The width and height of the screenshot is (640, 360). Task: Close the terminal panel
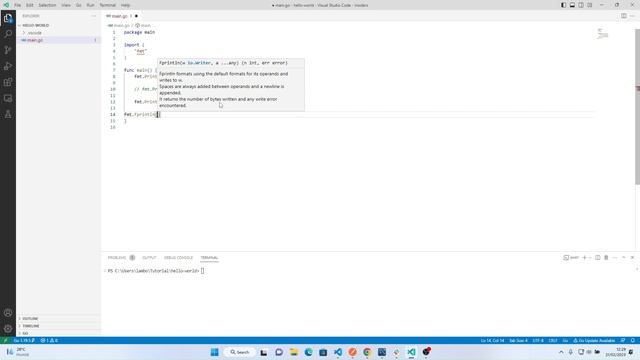click(632, 258)
